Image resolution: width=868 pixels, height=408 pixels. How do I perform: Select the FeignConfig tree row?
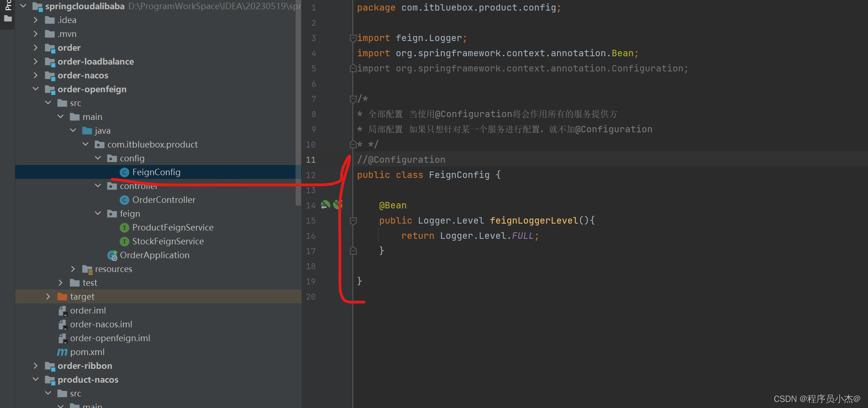coord(158,172)
